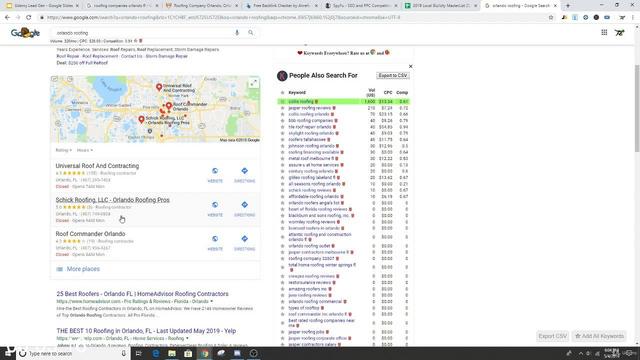Star the 'johnson roofing orlando' keyword
This screenshot has height=360, width=640.
pyautogui.click(x=282, y=146)
